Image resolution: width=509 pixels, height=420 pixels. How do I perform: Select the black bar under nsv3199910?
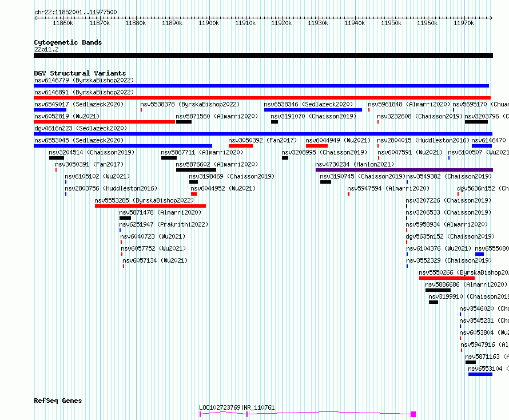(434, 302)
